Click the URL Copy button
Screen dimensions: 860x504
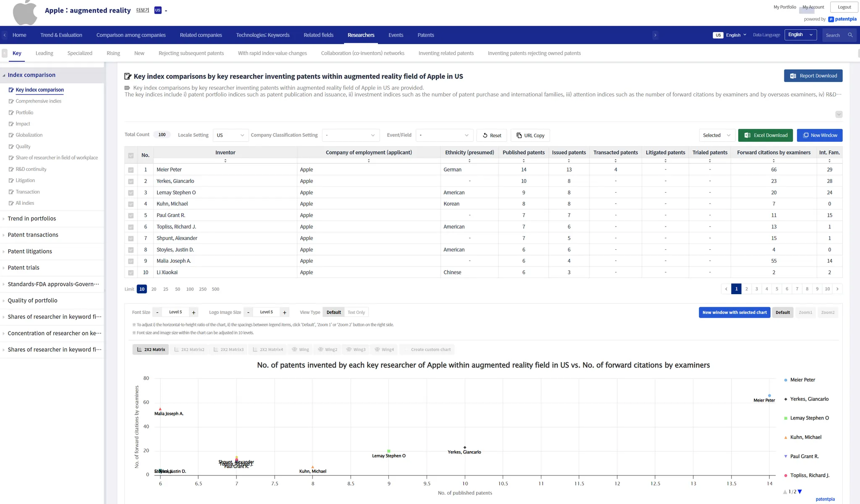click(x=530, y=136)
